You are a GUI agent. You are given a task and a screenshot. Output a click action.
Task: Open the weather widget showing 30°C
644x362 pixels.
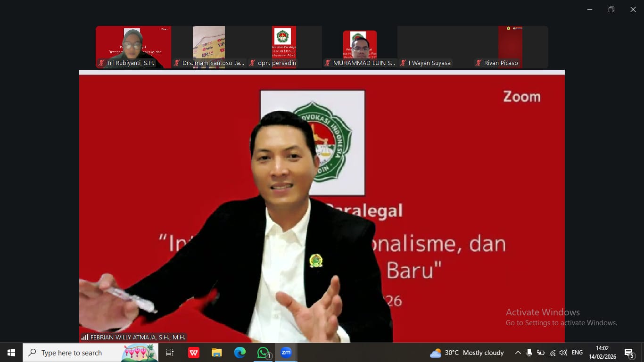[466, 353]
